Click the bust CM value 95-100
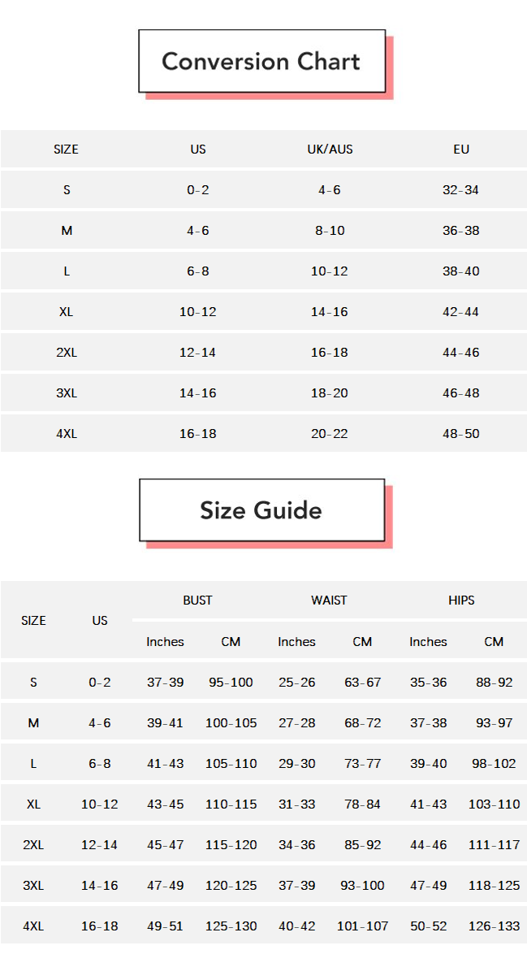Image resolution: width=527 pixels, height=980 pixels. pyautogui.click(x=231, y=683)
